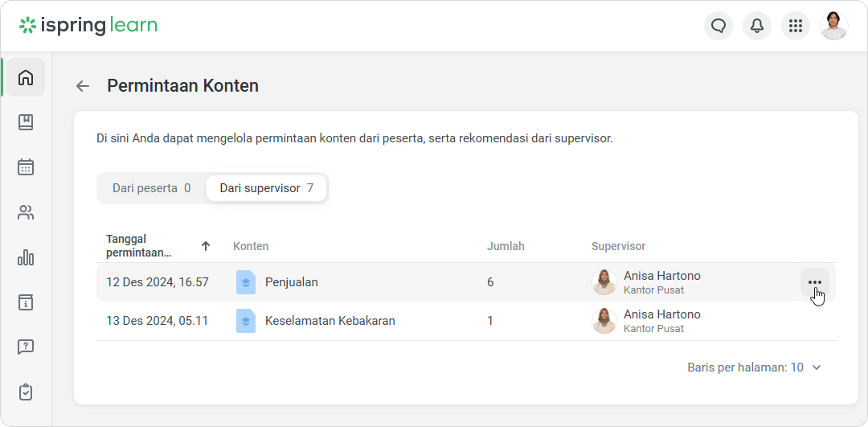Image resolution: width=868 pixels, height=427 pixels.
Task: Switch to the Dari peserta tab
Action: tap(151, 188)
